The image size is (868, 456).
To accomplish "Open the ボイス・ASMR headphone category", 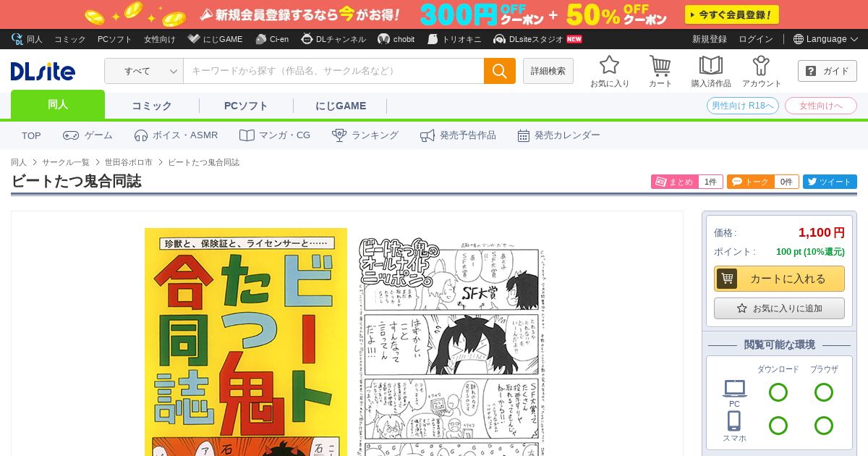I will (176, 135).
